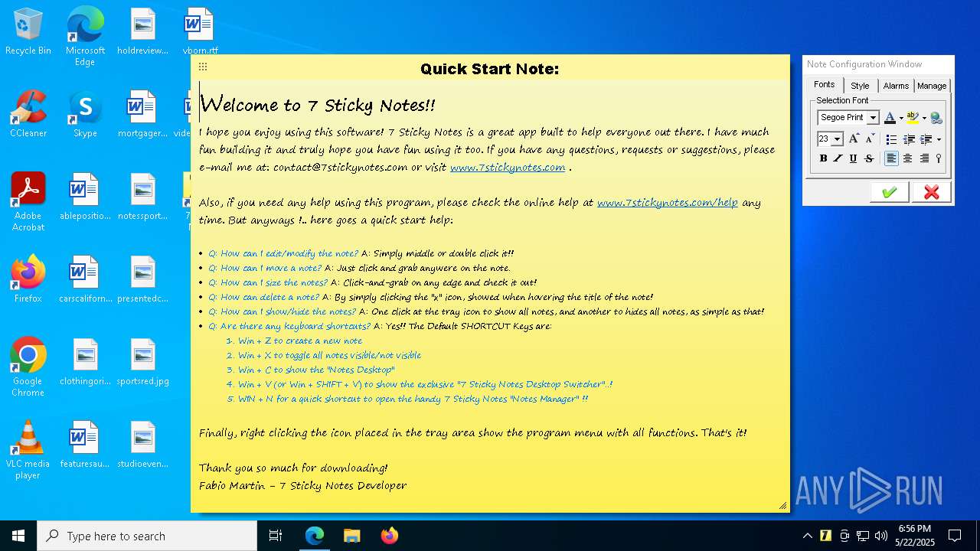980x551 pixels.
Task: Expand the indent options arrow
Action: (x=939, y=140)
